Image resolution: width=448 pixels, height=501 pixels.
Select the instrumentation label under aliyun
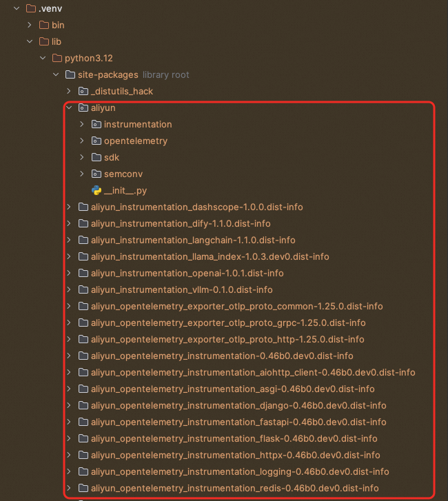(138, 124)
